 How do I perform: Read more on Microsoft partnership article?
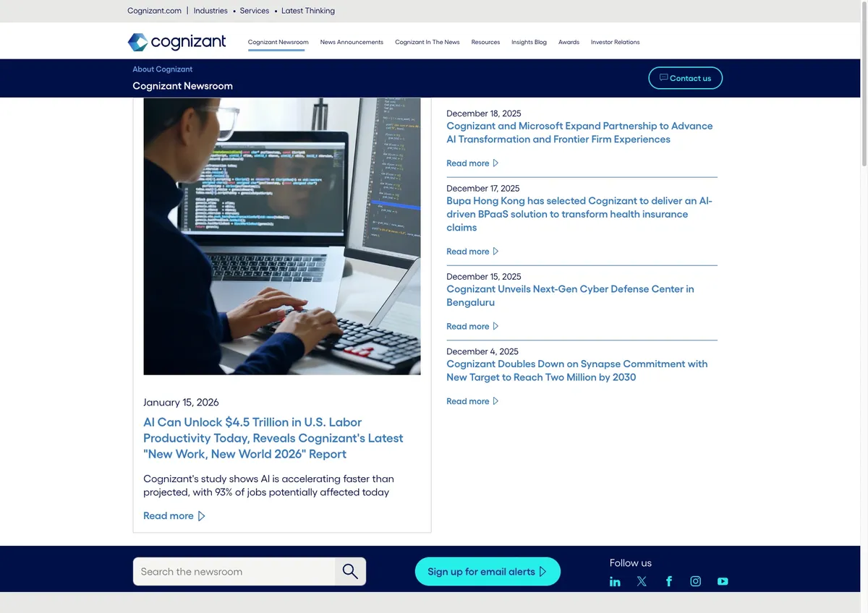click(x=472, y=163)
